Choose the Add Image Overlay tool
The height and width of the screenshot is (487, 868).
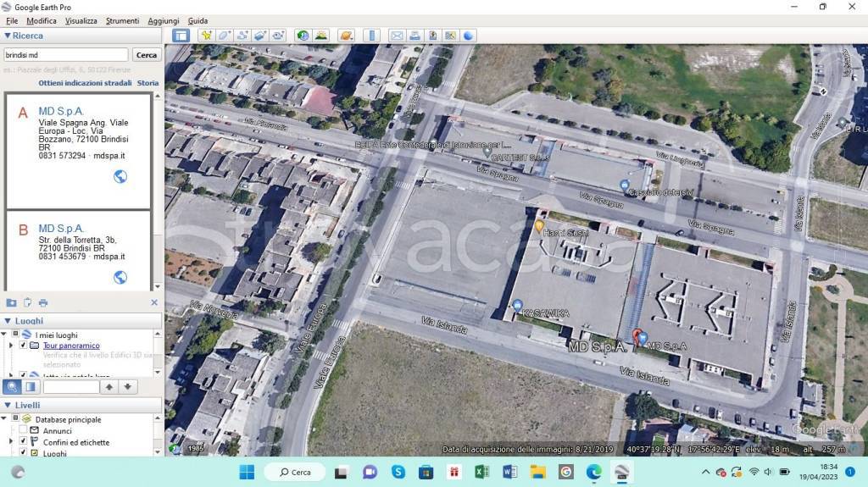[x=259, y=36]
